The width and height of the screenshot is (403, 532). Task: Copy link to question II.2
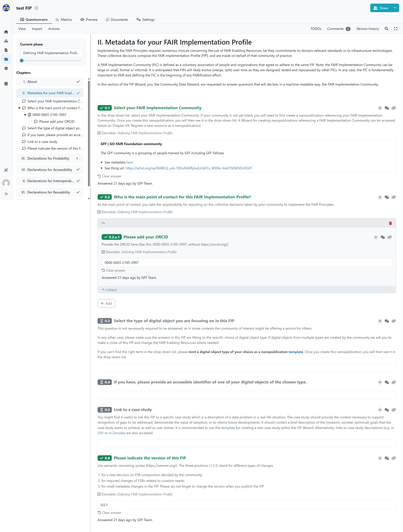(393, 197)
